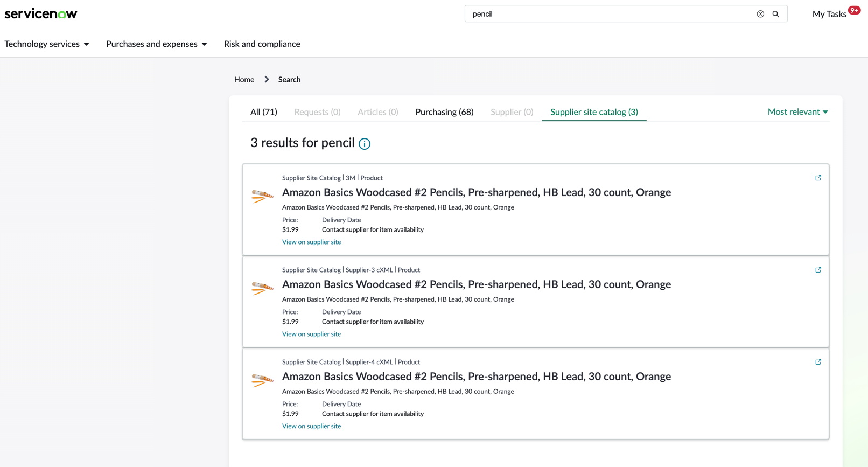This screenshot has height=467, width=868.
Task: Open 3M Amazon Basics pencils title
Action: click(x=477, y=192)
